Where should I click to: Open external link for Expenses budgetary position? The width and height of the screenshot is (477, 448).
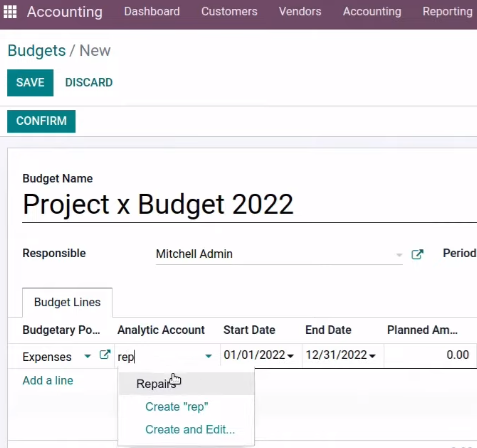[105, 355]
